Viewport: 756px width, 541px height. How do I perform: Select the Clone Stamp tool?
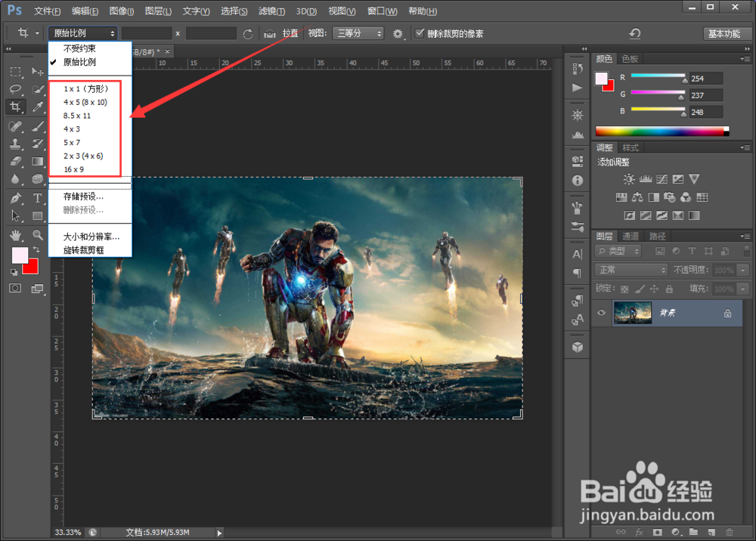pos(15,144)
